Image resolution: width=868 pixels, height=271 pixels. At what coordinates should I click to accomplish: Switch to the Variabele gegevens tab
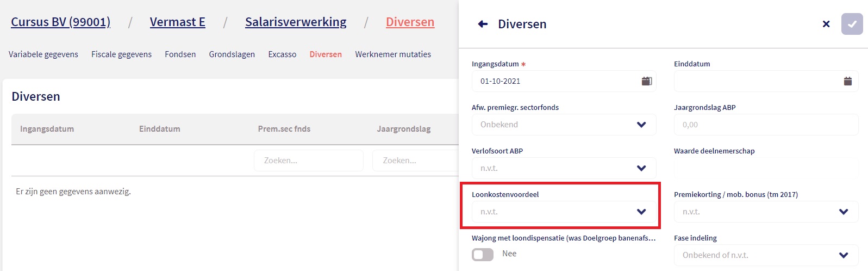(43, 54)
